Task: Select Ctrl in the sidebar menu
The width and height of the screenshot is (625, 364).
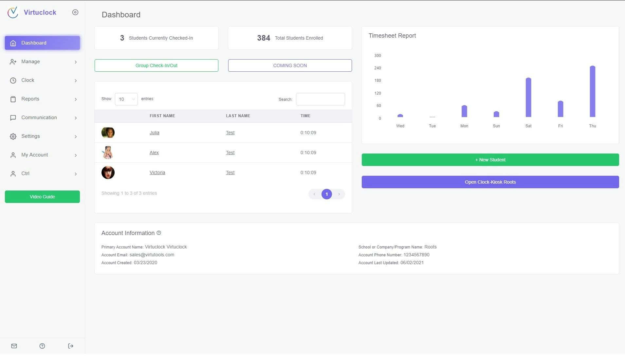Action: [25, 173]
